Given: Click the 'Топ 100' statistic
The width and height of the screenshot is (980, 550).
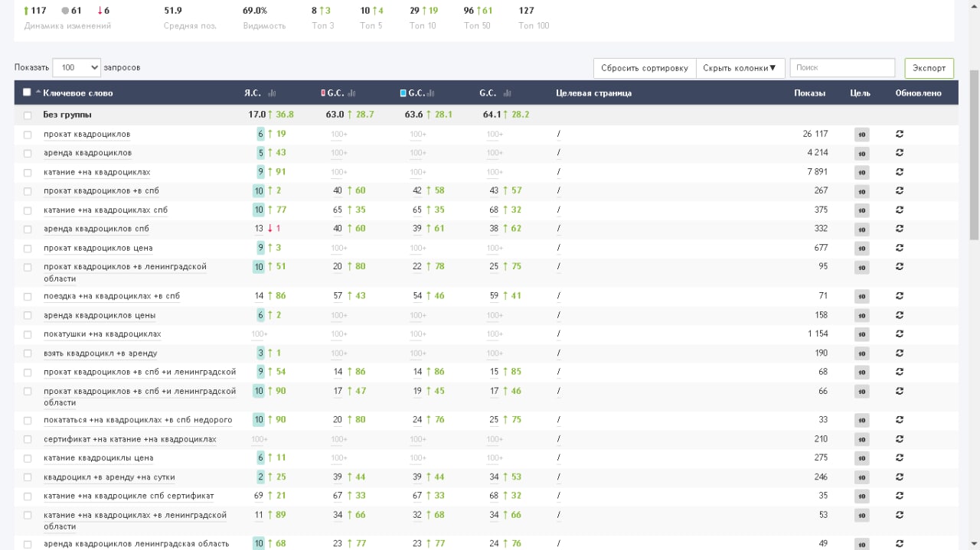Looking at the screenshot, I should tap(534, 18).
